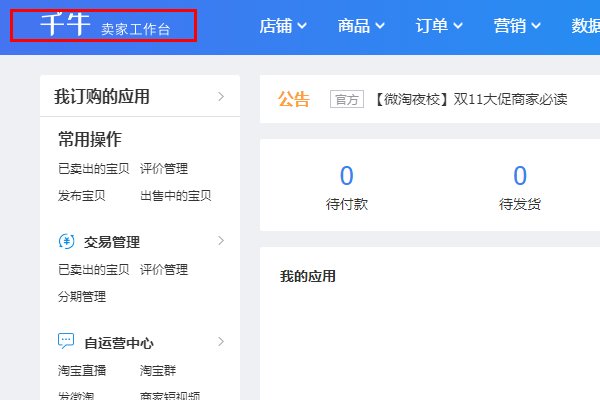Open 已卖出的宝贝 under 交易管理
600x400 pixels.
coord(94,269)
